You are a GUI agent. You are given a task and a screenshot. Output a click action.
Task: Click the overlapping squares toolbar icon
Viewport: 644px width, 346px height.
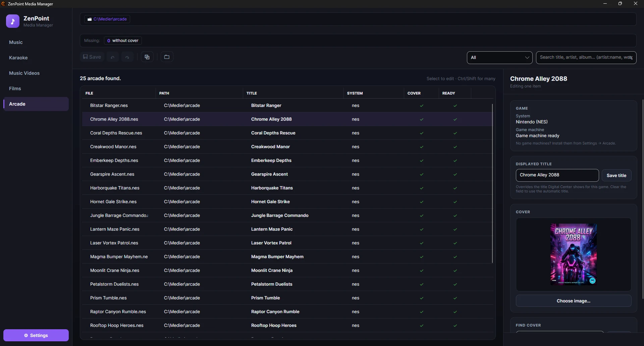tap(147, 57)
